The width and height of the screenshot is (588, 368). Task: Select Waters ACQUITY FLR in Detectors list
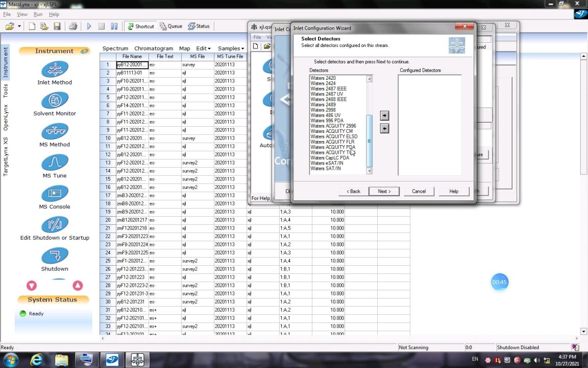coord(332,142)
